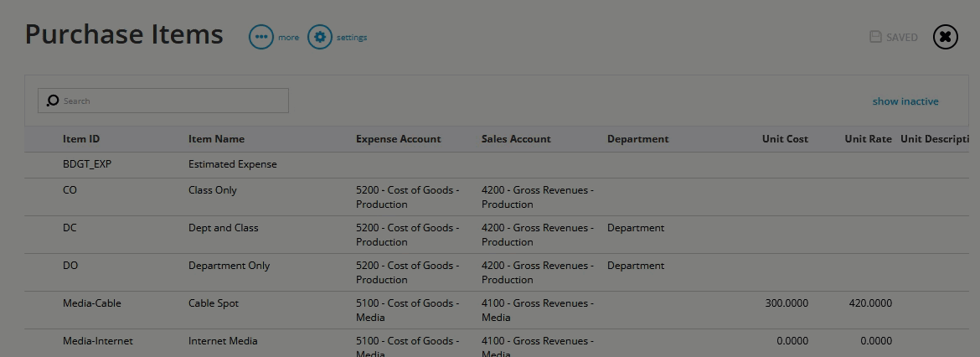Click the Department cell in DC row
The height and width of the screenshot is (357, 980).
(x=636, y=228)
